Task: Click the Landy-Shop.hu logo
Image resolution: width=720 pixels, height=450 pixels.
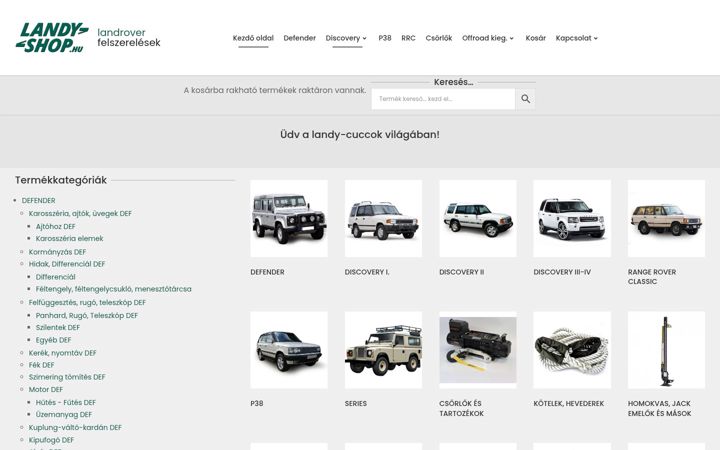Action: coord(52,38)
